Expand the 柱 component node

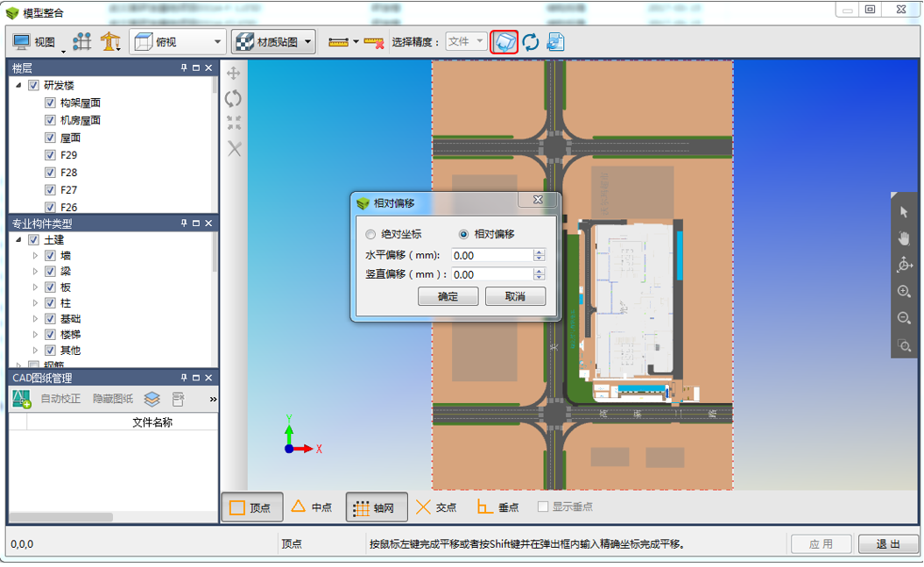tap(35, 303)
